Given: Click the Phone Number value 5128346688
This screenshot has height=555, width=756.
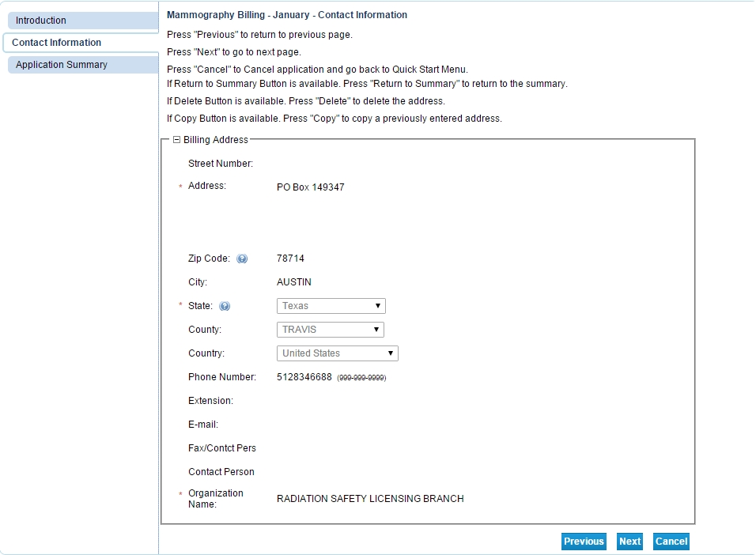Looking at the screenshot, I should pos(306,377).
